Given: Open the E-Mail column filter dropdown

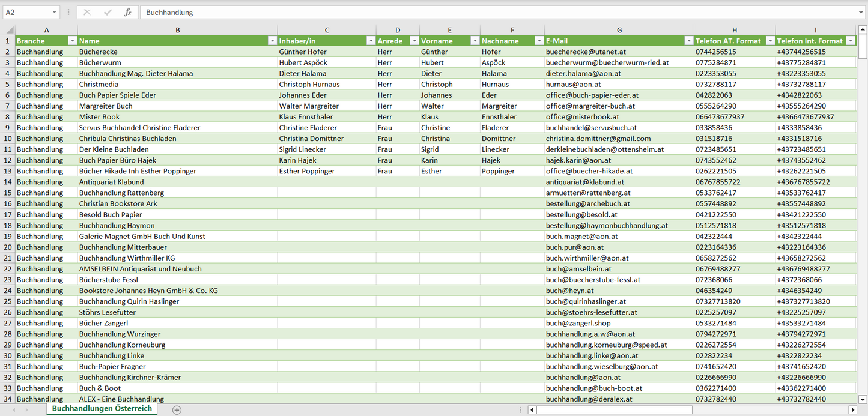Looking at the screenshot, I should pos(688,41).
